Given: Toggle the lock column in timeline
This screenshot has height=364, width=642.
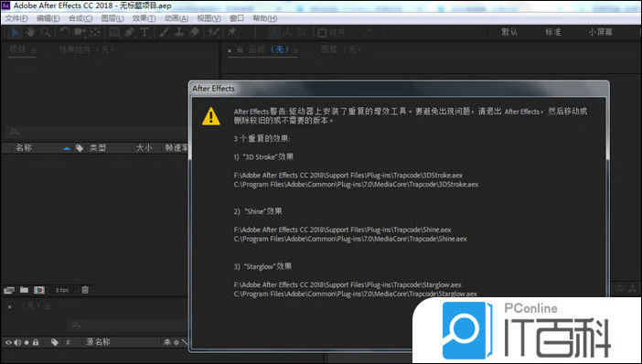Looking at the screenshot, I should tap(36, 342).
